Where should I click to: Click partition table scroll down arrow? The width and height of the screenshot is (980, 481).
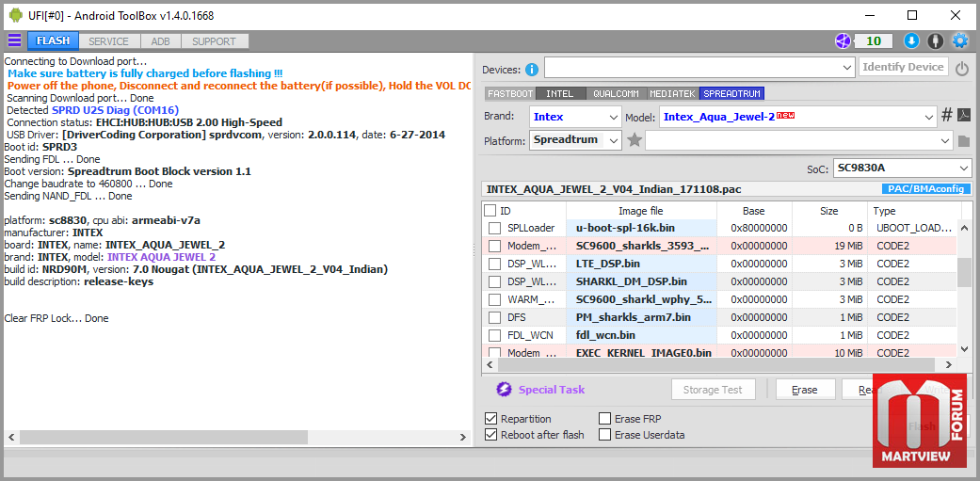coord(964,348)
